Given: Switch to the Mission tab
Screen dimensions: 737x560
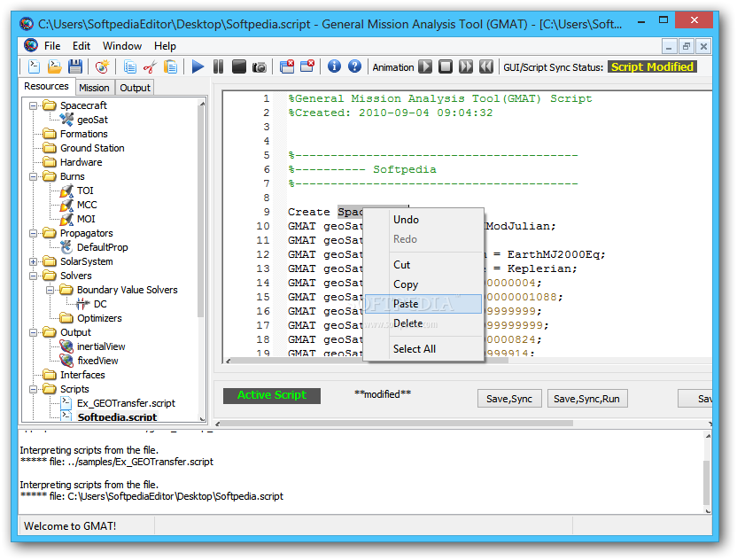Looking at the screenshot, I should 94,88.
